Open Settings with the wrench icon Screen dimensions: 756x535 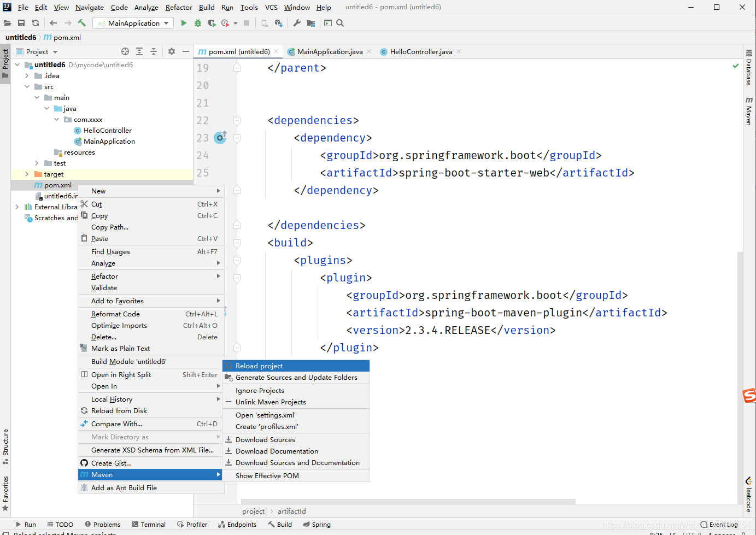[297, 23]
